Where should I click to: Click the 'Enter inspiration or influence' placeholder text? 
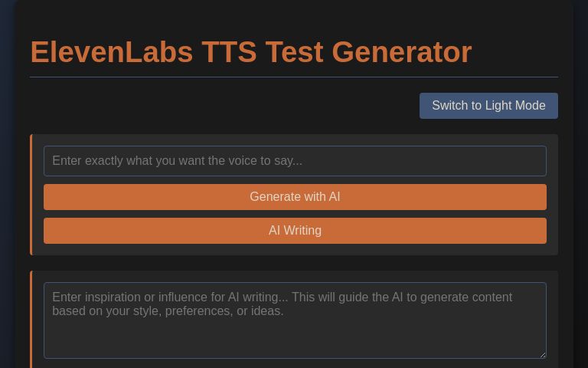[x=282, y=304]
